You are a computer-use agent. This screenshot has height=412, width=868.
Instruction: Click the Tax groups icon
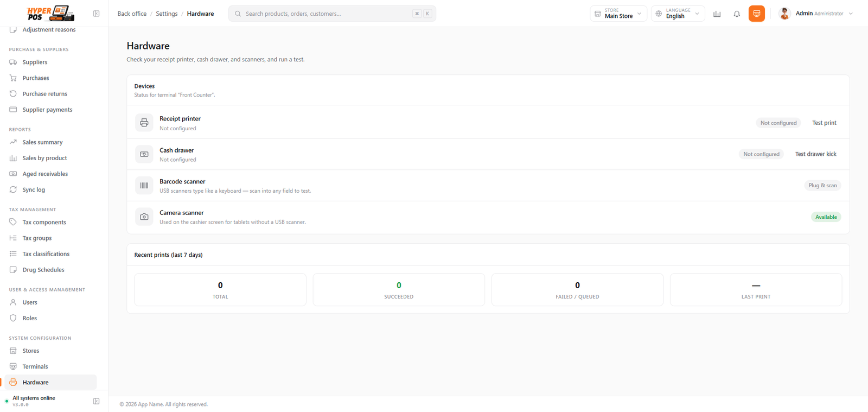pyautogui.click(x=13, y=238)
